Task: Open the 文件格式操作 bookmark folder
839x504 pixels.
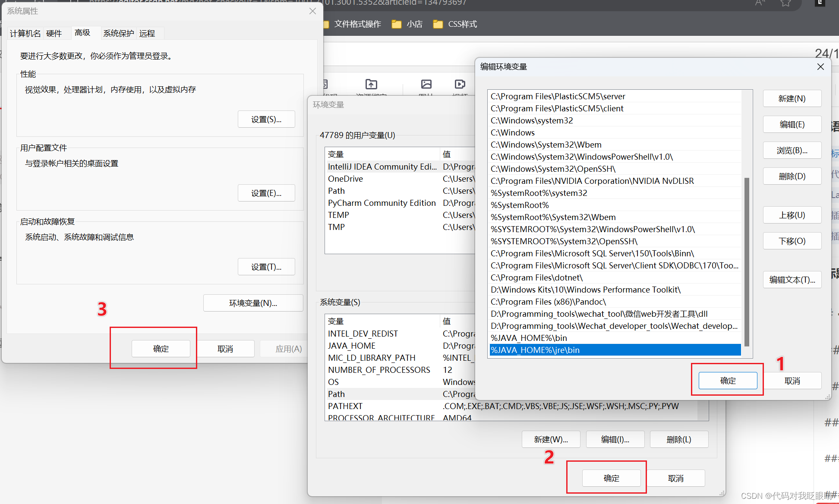Action: pos(352,24)
